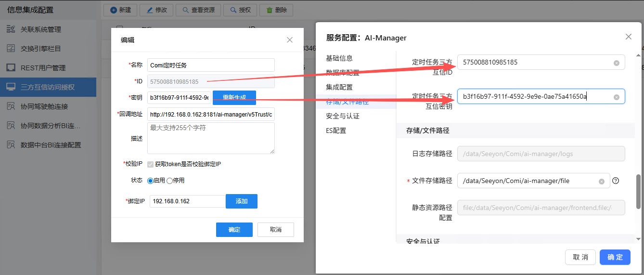Select the 停用 radio button
The height and width of the screenshot is (275, 644).
pos(169,181)
